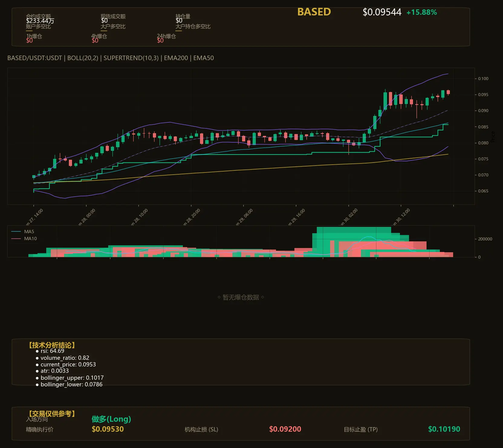This screenshot has height=448, width=503.
Task: Click the 大户多空比 label
Action: (113, 26)
